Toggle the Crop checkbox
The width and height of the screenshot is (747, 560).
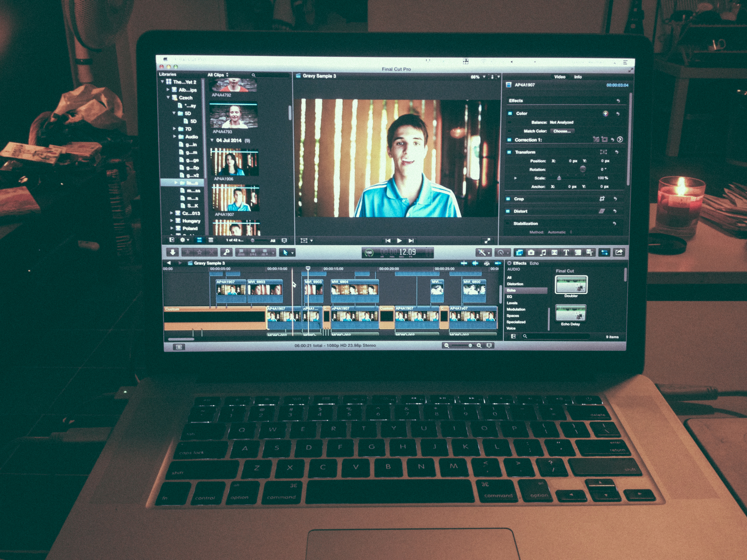(x=508, y=199)
